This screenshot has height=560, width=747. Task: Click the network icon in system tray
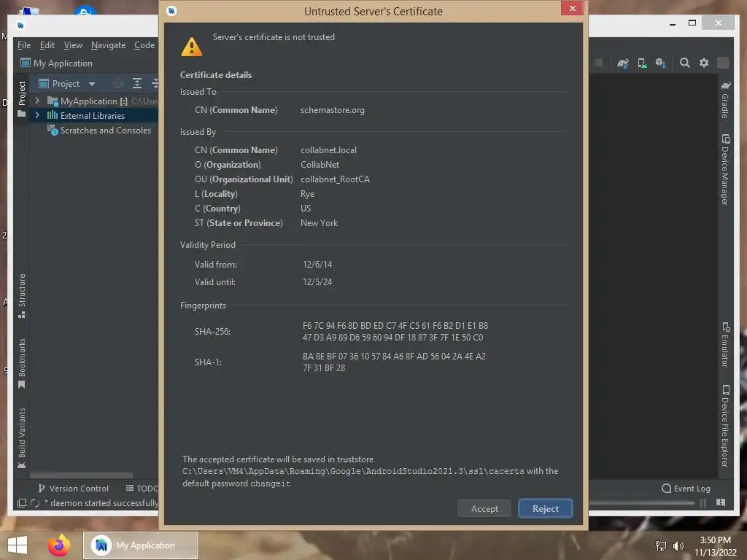(x=660, y=545)
